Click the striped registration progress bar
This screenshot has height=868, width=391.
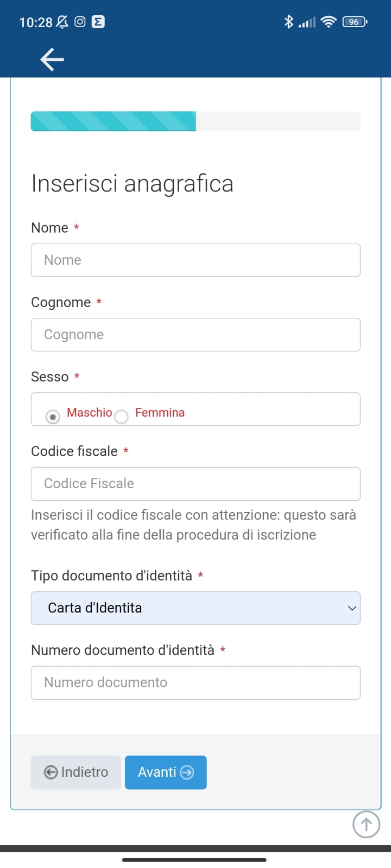tap(195, 121)
